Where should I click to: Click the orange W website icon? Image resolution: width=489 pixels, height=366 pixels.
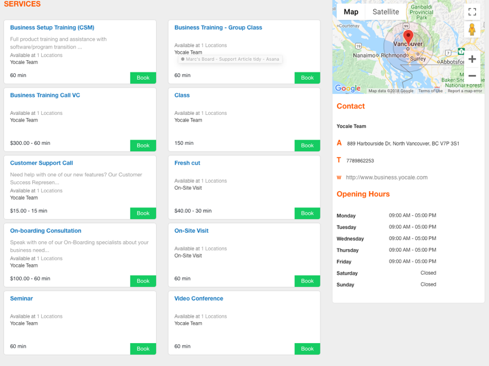pyautogui.click(x=339, y=177)
